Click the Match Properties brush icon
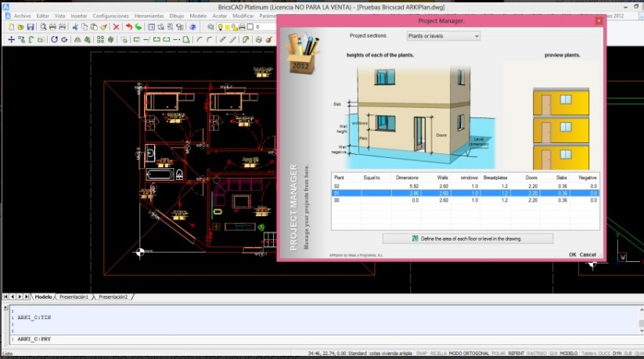 (103, 27)
